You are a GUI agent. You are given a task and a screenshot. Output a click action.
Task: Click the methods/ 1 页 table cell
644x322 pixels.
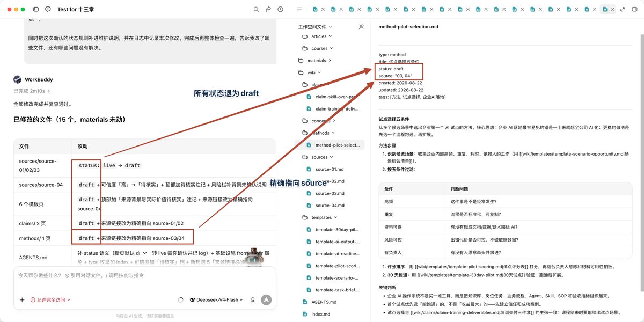click(43, 238)
